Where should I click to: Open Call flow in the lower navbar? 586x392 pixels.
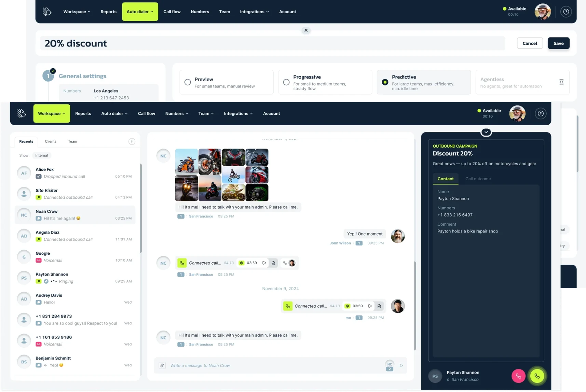point(147,113)
